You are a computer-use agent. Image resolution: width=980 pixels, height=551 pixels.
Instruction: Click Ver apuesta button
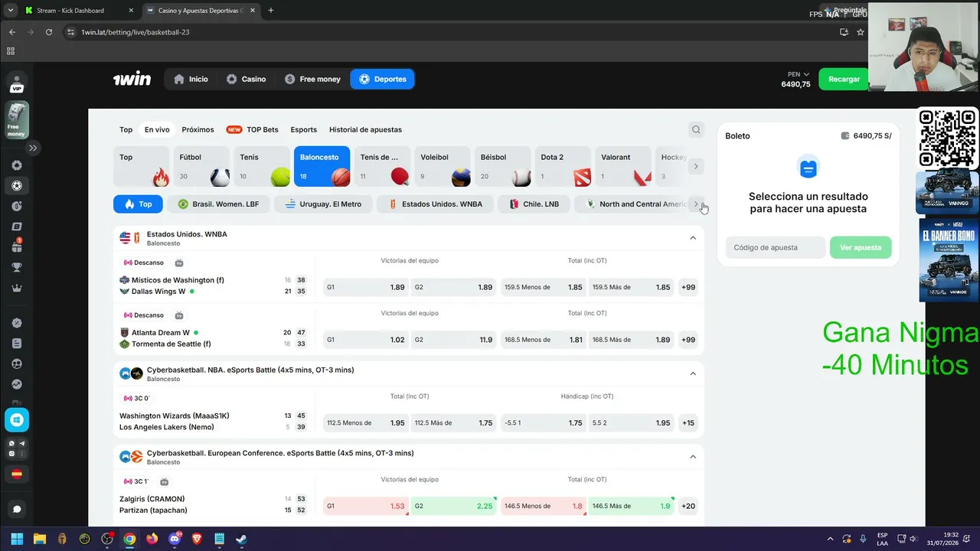[861, 247]
